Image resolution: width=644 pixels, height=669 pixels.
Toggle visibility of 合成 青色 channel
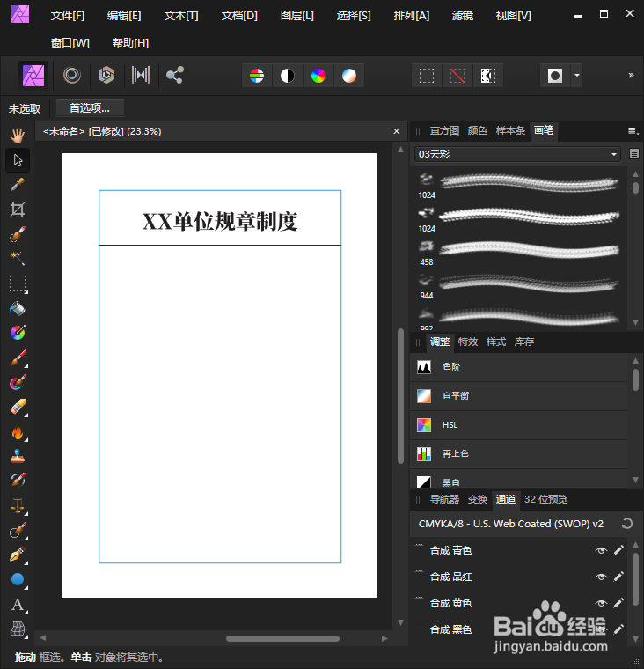601,550
